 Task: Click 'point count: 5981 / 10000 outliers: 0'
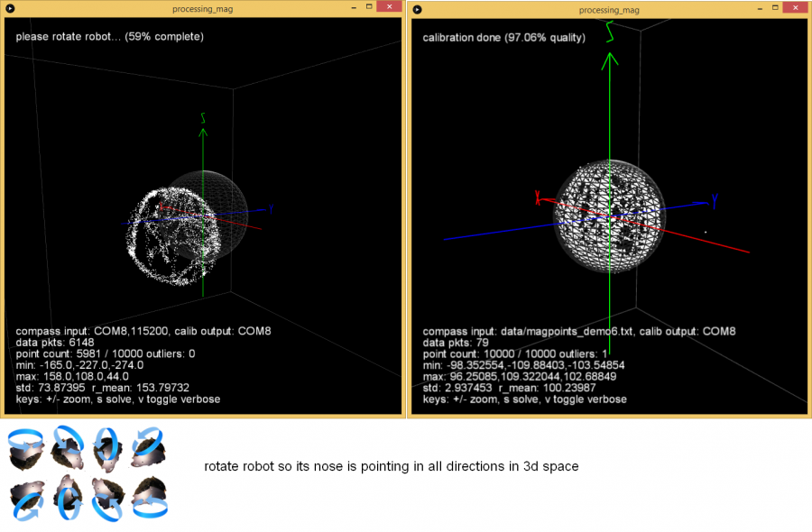pos(106,354)
